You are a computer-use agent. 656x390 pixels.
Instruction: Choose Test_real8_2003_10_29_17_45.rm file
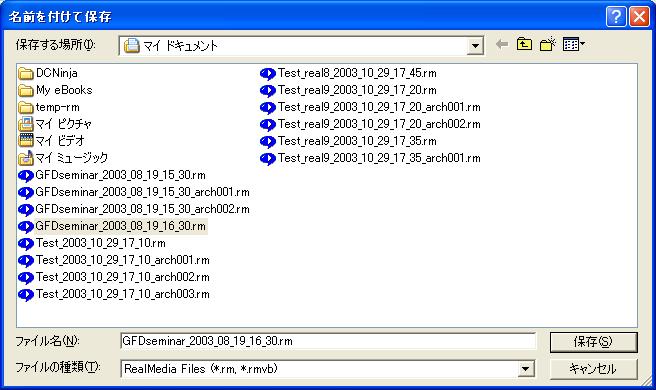(x=348, y=74)
